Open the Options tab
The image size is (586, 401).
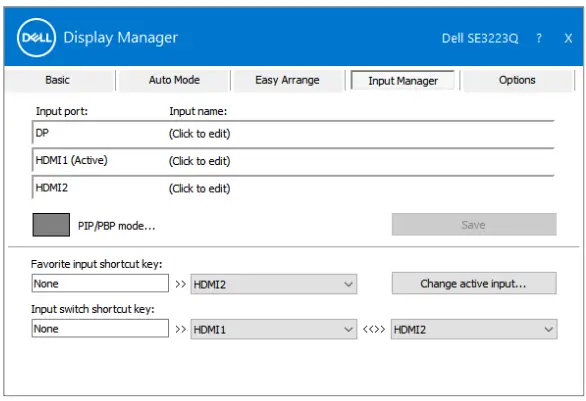(517, 80)
